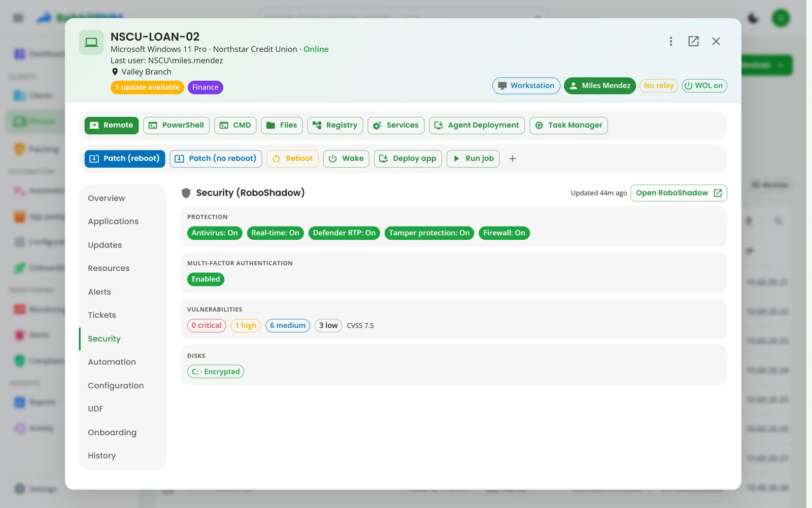Click the 1 update available badge

pyautogui.click(x=147, y=87)
